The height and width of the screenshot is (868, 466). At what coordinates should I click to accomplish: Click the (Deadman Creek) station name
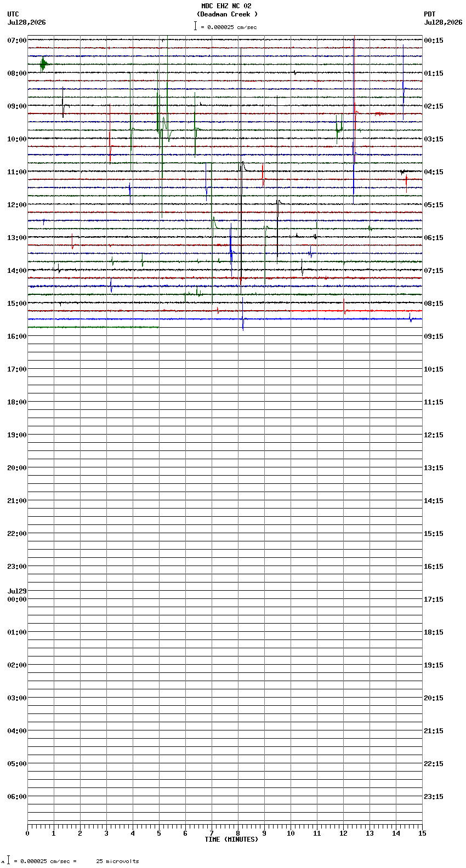227,14
